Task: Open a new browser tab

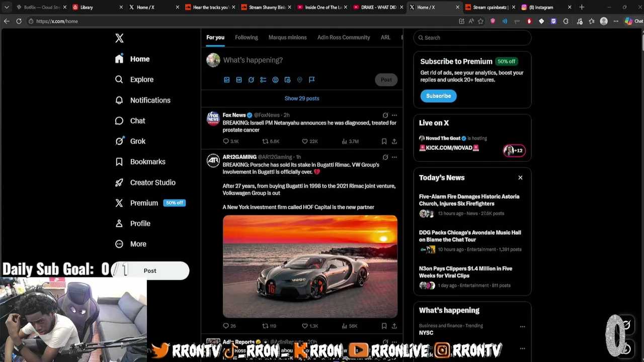Action: point(582,7)
